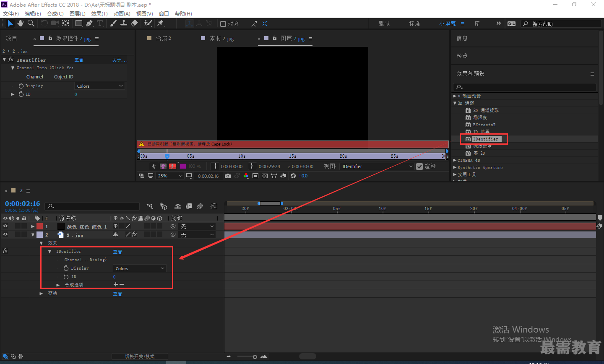Click the timeline zoom slider handle
Viewport: 604px width, 364px height.
coord(255,357)
